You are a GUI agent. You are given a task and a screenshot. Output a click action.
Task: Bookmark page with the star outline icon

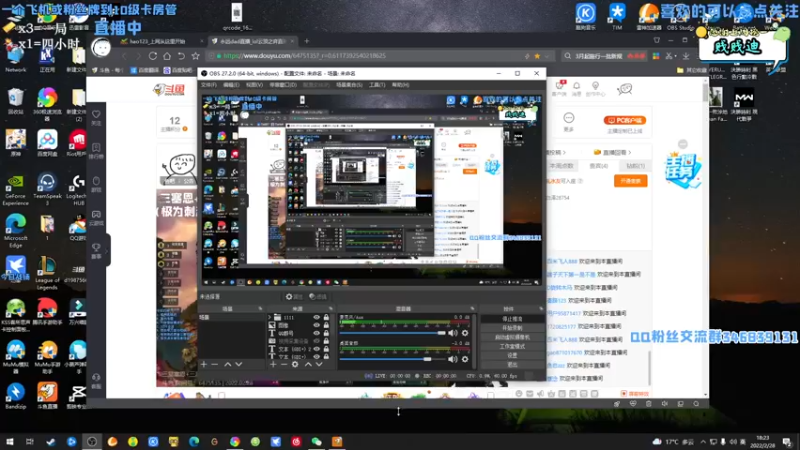click(195, 56)
